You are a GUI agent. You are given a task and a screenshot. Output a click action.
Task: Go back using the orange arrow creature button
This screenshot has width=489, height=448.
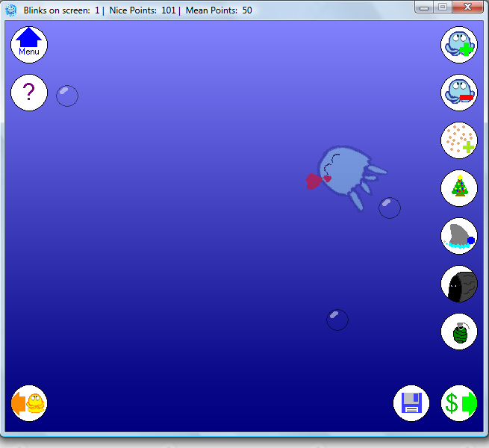(x=29, y=403)
